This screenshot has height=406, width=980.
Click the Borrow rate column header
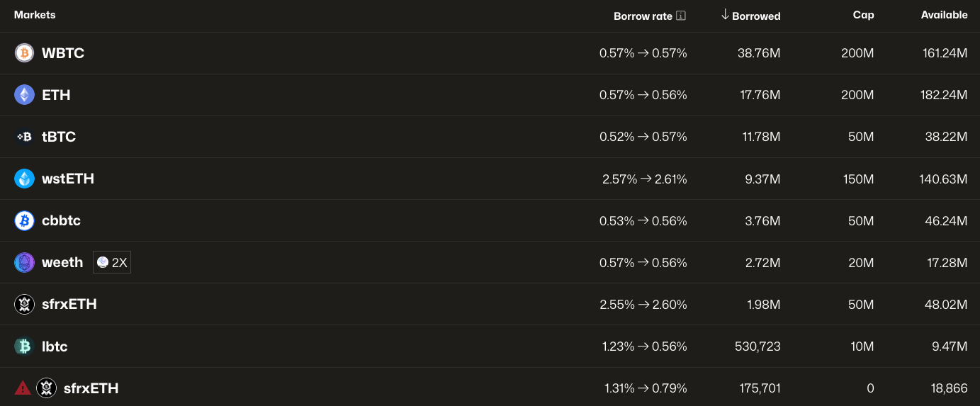tap(643, 16)
